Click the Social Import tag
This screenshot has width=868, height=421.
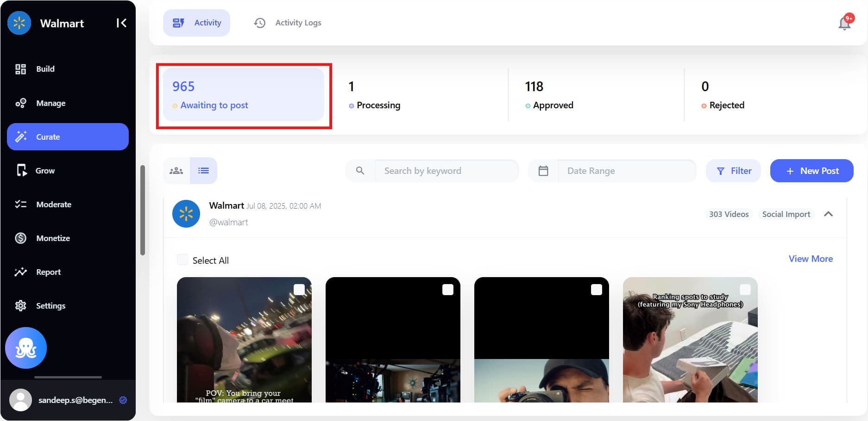[x=786, y=214]
